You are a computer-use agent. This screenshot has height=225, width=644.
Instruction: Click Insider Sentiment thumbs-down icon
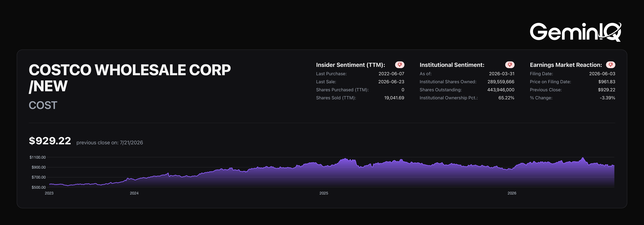click(399, 65)
